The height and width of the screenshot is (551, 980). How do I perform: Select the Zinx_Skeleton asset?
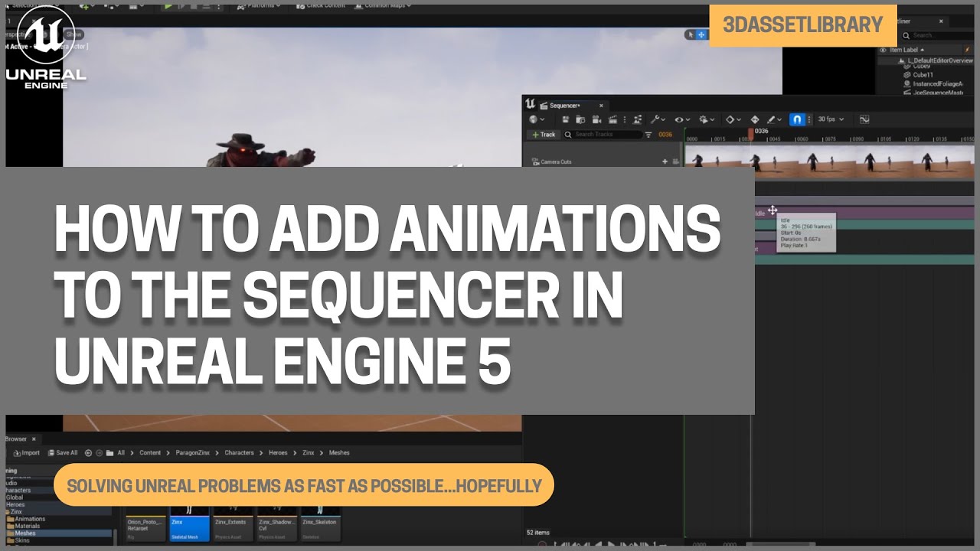tap(321, 523)
